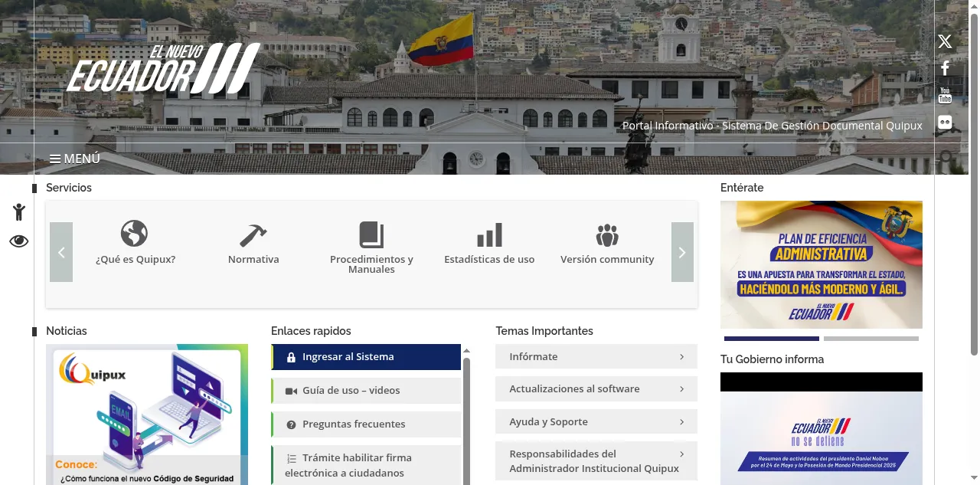Open the Quipux Código de Seguridad news image

(147, 415)
